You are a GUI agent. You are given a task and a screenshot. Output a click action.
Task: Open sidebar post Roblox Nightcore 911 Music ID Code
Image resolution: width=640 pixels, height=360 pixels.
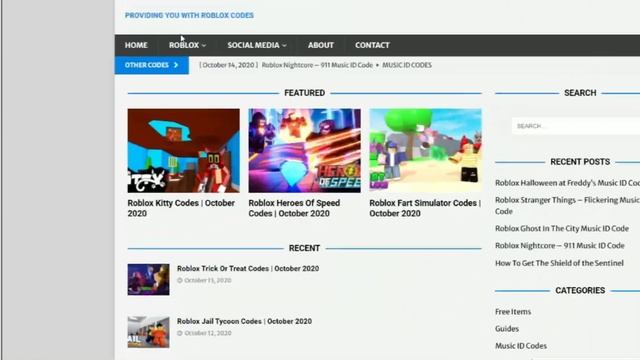coord(560,246)
